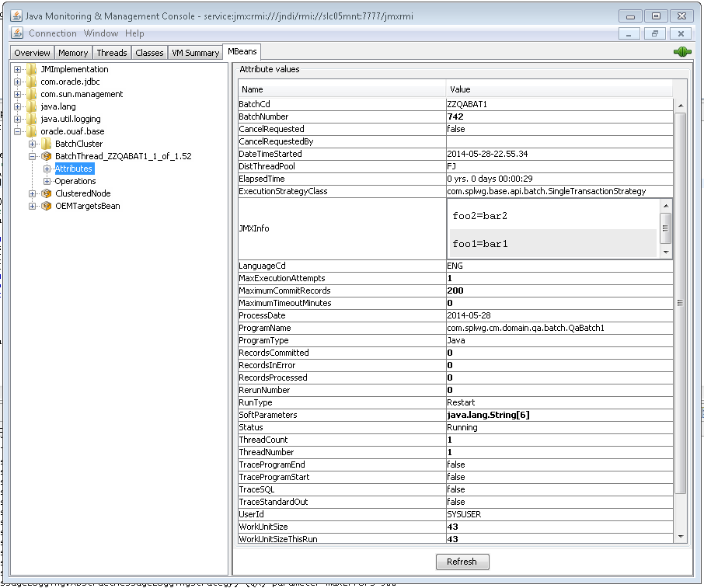Click the OEMTargetsBean MBean icon
This screenshot has width=704, height=588.
(47, 206)
